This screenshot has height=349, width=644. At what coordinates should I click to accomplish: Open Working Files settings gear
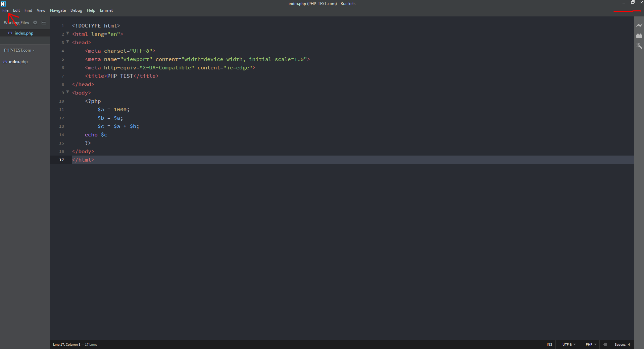[35, 22]
